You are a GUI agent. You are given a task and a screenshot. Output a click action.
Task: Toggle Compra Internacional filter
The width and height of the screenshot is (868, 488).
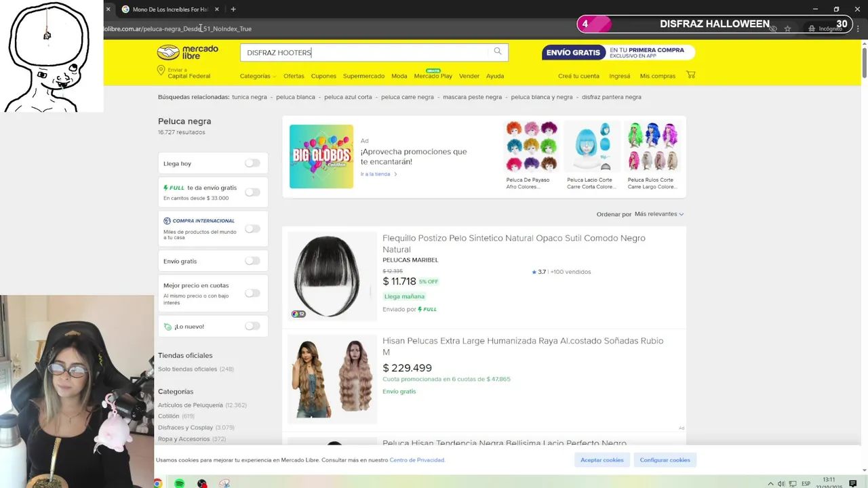pos(252,228)
